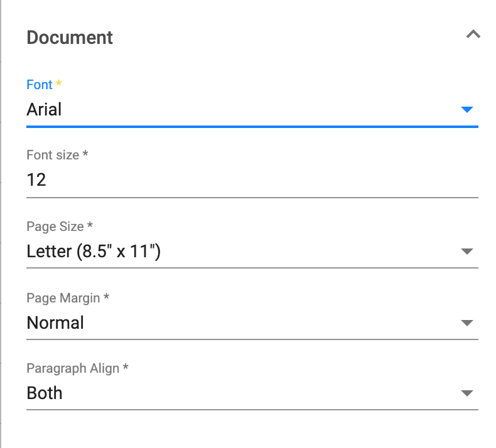This screenshot has height=448, width=496.
Task: Open the Font dropdown showing Arial
Action: click(252, 110)
